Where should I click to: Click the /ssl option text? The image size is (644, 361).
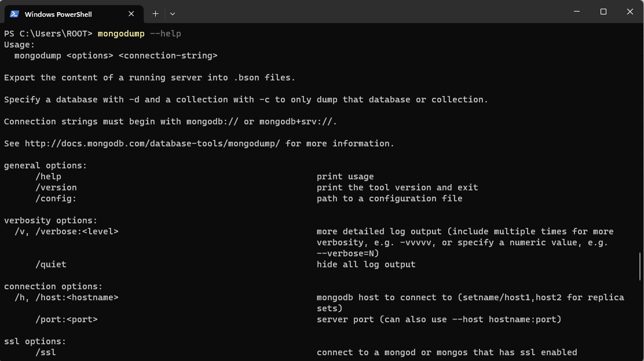click(46, 352)
